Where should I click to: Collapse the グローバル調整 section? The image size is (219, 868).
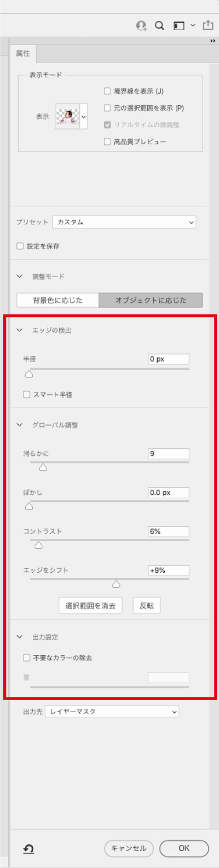point(20,425)
